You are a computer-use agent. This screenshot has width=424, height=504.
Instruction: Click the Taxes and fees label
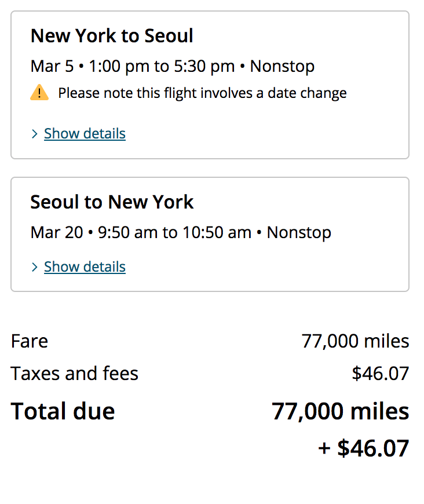click(75, 374)
